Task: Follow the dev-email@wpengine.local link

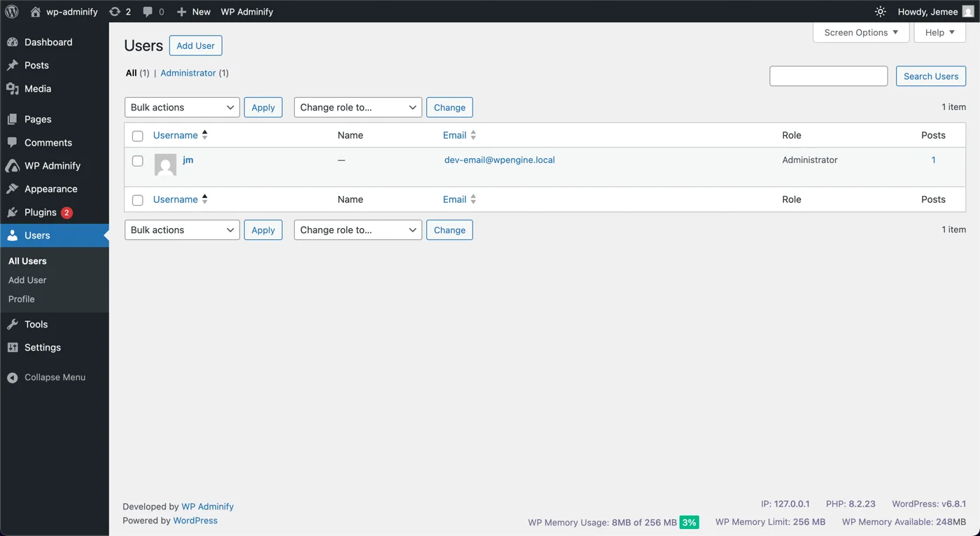Action: pyautogui.click(x=499, y=160)
